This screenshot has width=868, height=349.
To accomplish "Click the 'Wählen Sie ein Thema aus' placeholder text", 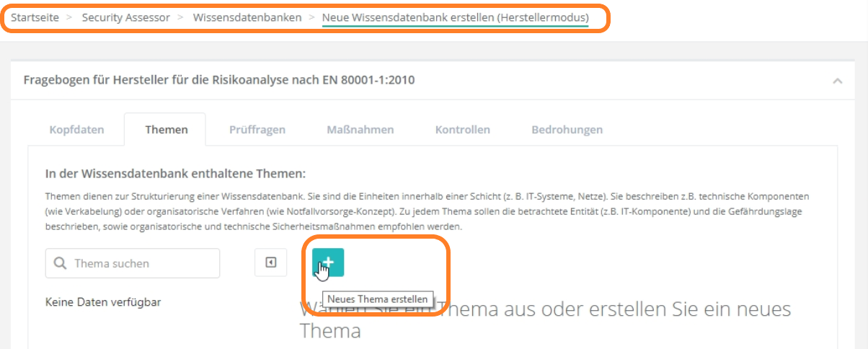I will [545, 320].
